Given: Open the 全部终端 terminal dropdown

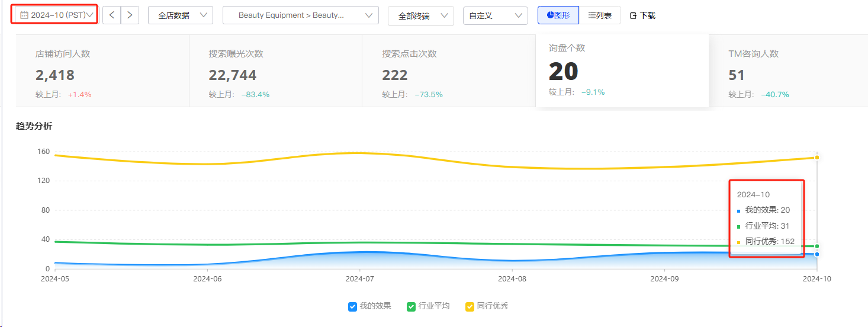Looking at the screenshot, I should (x=420, y=16).
